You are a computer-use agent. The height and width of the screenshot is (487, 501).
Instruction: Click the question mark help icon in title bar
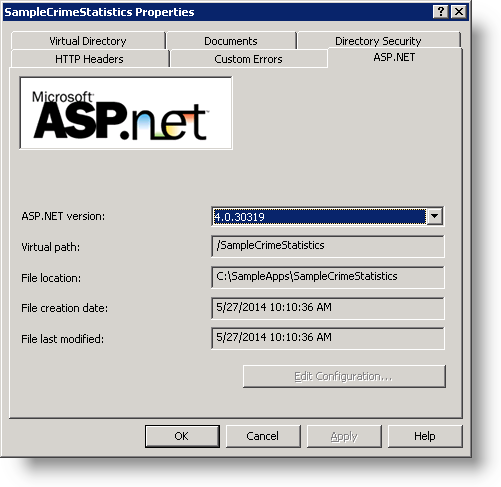point(440,12)
